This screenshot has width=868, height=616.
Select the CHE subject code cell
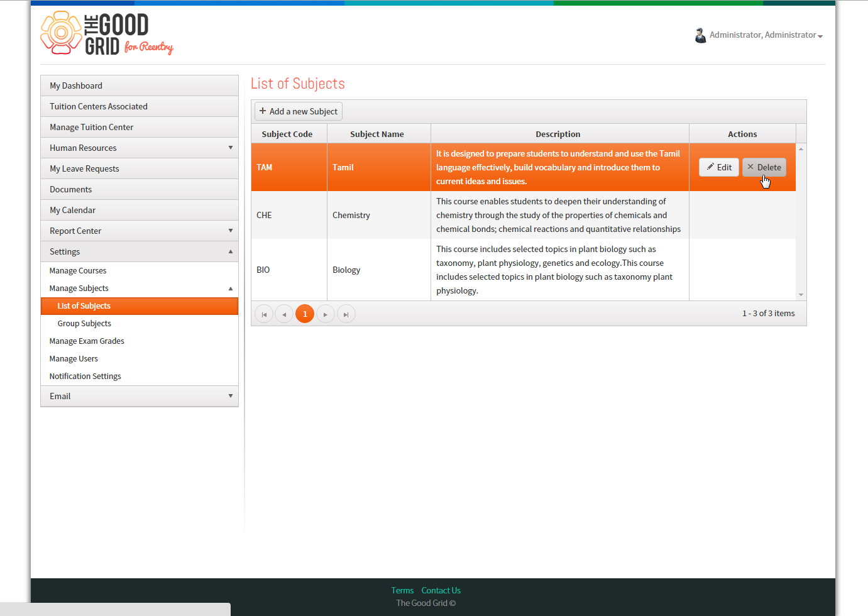coord(289,215)
